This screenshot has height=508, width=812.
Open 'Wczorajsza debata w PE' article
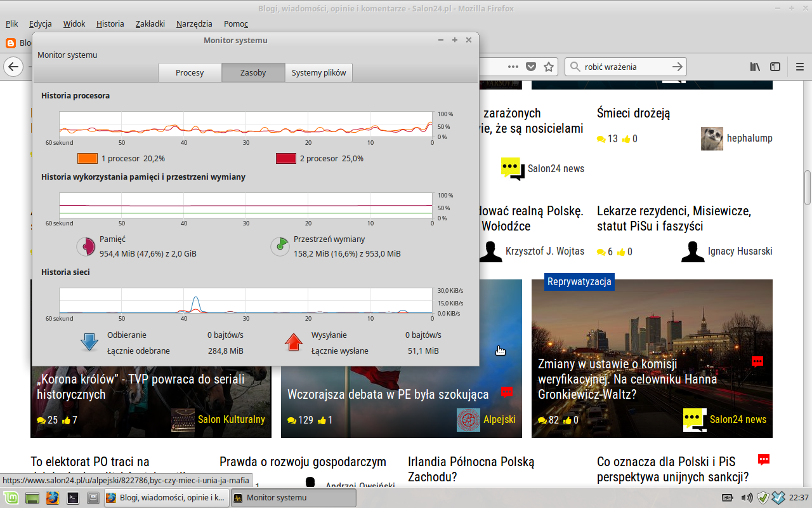[x=388, y=394]
